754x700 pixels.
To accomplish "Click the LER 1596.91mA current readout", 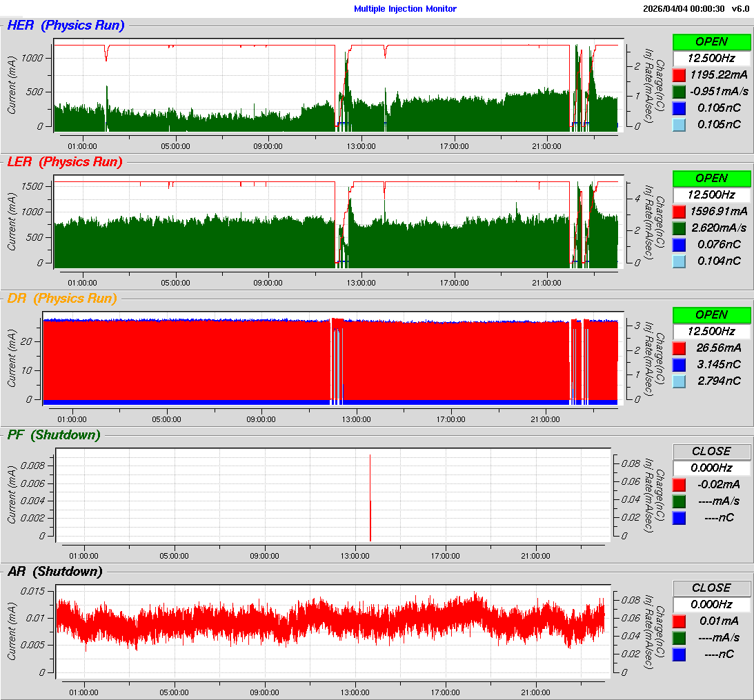I will pyautogui.click(x=719, y=211).
